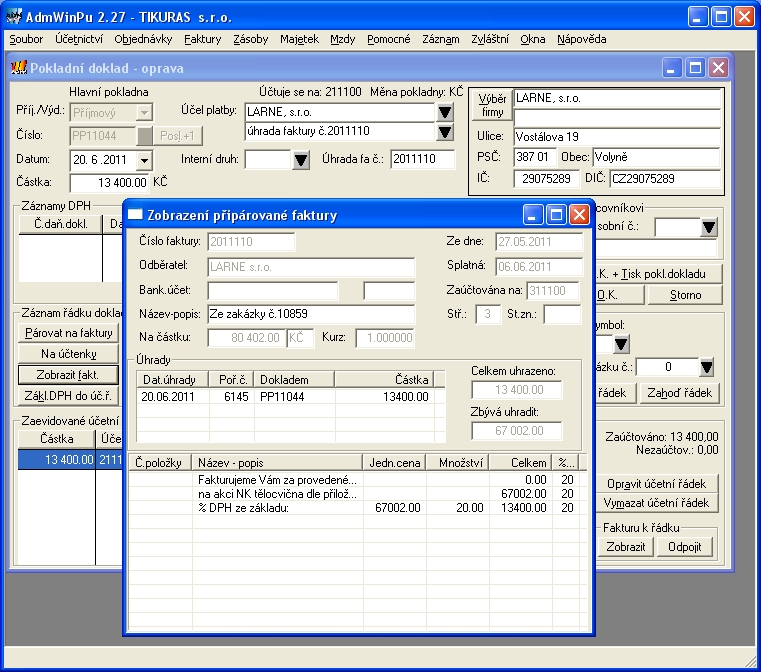Open the Záznam menu
The width and height of the screenshot is (761, 672).
pos(441,39)
